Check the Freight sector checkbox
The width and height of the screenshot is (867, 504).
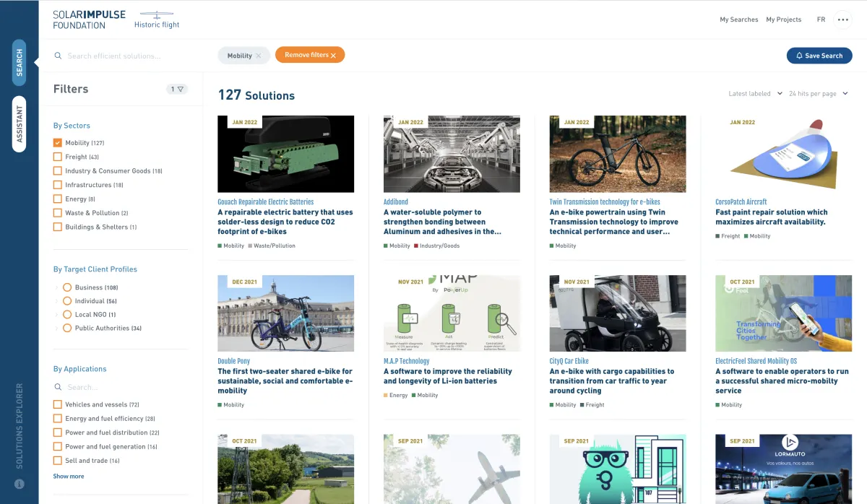point(58,157)
